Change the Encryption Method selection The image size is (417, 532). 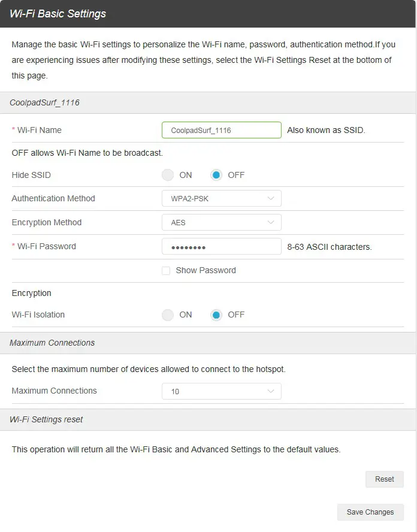click(221, 222)
